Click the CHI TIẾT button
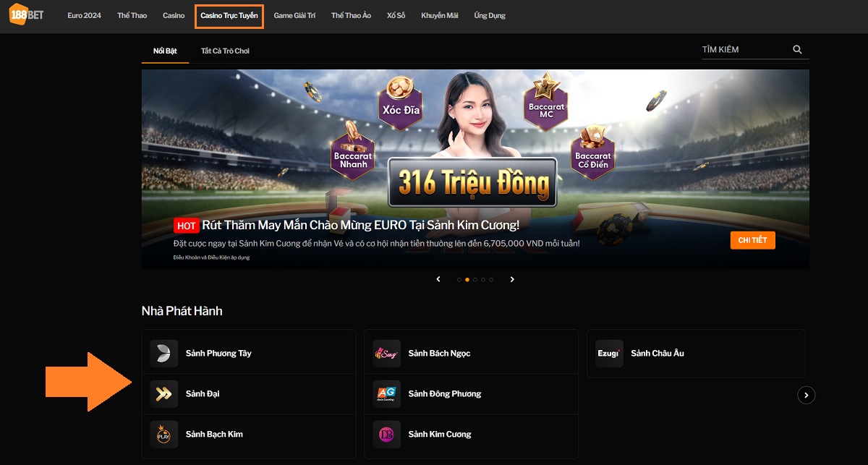Image resolution: width=868 pixels, height=465 pixels. (752, 240)
